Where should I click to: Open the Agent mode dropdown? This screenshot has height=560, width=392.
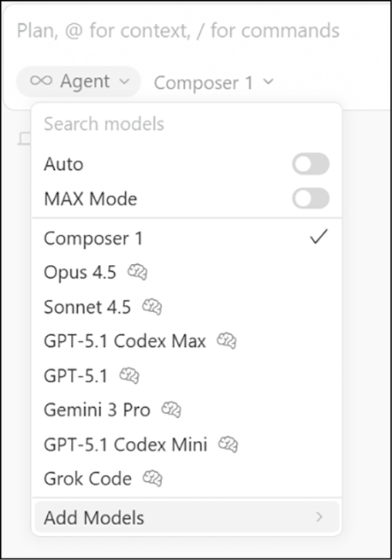coord(79,81)
